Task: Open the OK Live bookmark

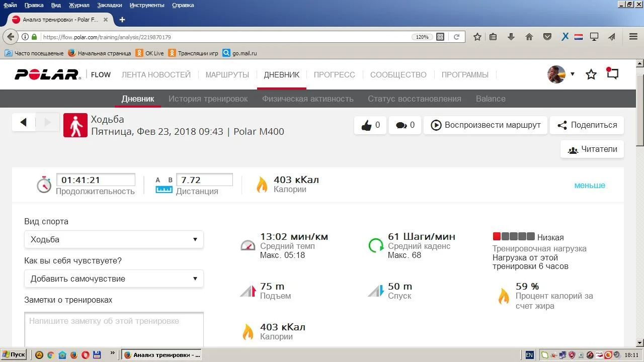Action: click(149, 53)
